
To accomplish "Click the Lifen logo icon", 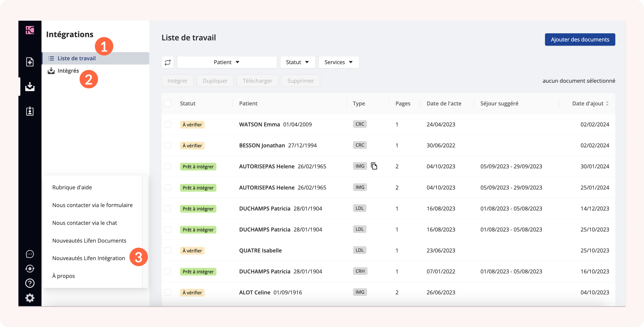I will coord(30,30).
